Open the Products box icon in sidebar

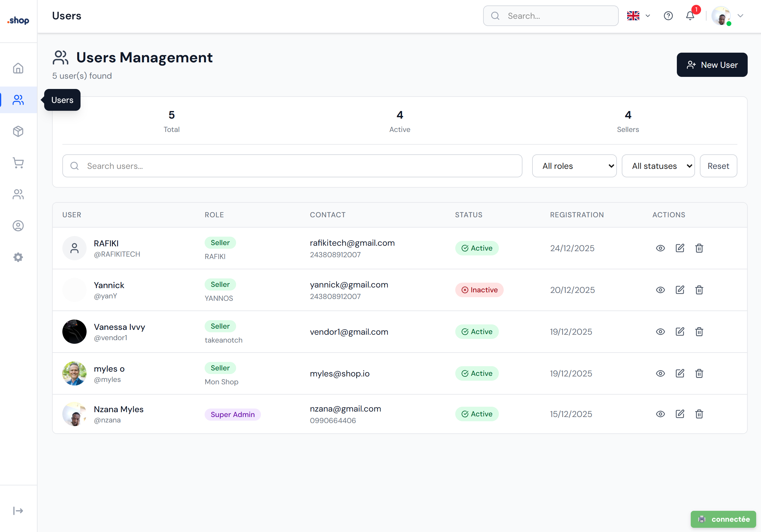[x=18, y=131]
